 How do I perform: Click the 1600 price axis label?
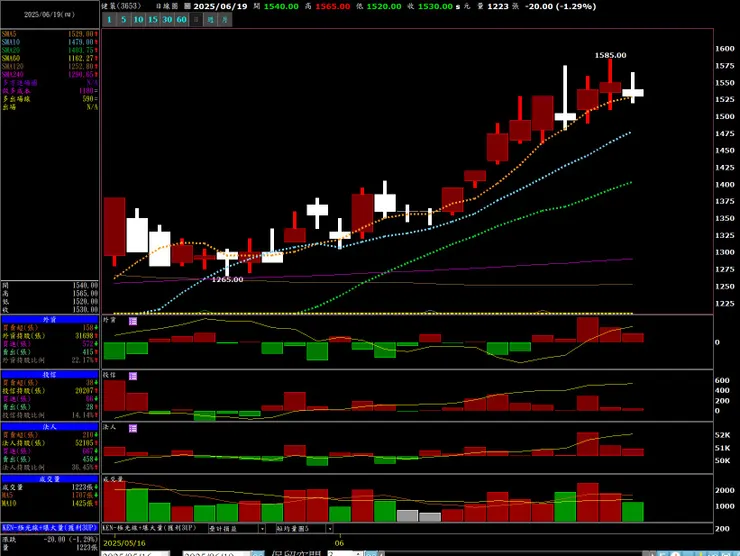click(724, 49)
